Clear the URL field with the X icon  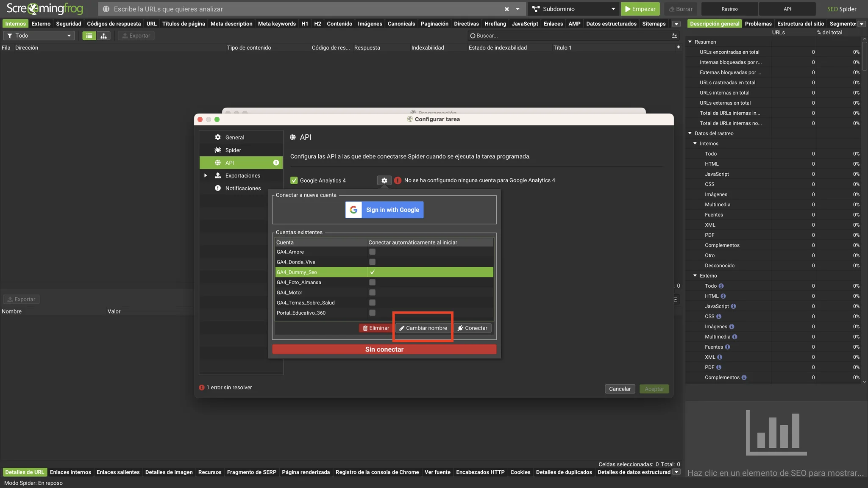tap(507, 9)
